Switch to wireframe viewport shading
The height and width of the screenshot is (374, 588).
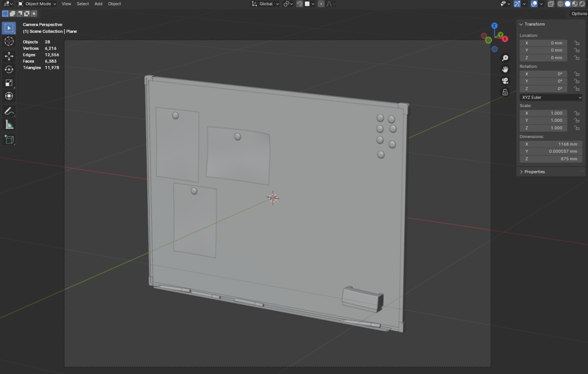coord(560,4)
